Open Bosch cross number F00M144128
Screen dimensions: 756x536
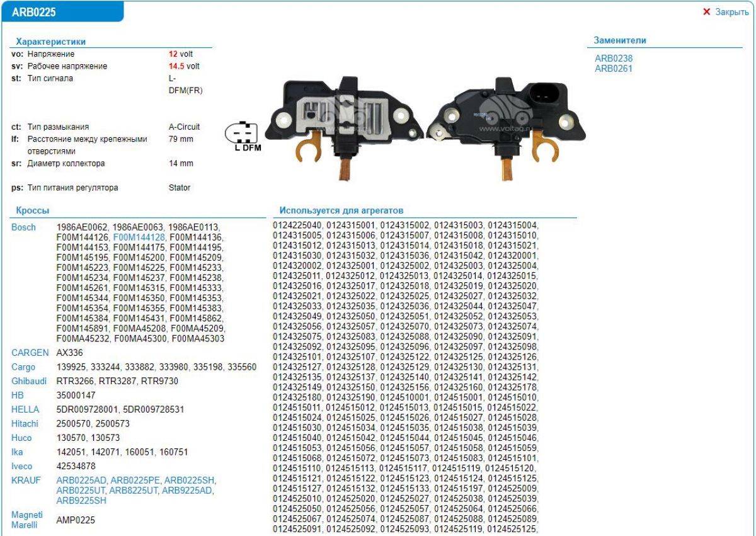(x=139, y=237)
